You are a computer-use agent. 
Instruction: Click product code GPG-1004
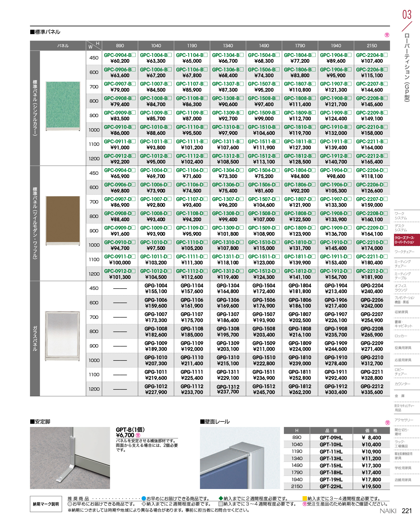pyautogui.click(x=156, y=286)
